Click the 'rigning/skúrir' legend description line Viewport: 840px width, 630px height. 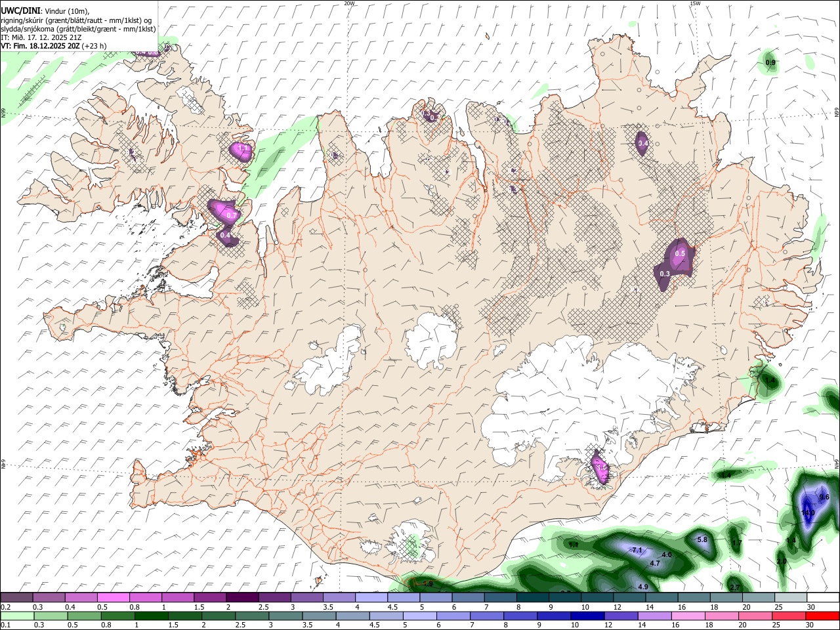click(x=76, y=20)
